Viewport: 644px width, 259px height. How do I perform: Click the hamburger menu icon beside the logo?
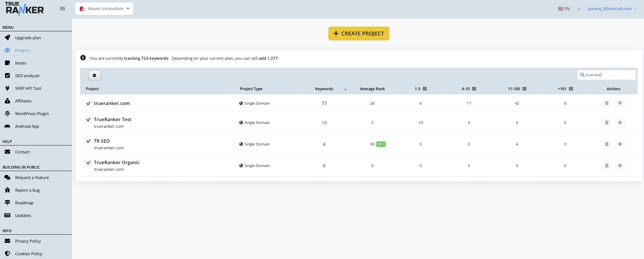pyautogui.click(x=63, y=9)
